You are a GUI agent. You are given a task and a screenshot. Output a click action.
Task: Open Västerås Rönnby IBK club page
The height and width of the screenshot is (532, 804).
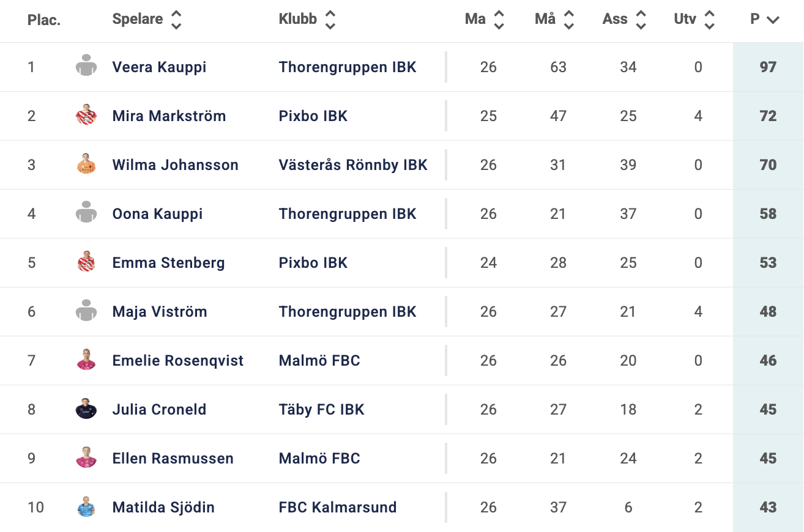click(x=353, y=165)
